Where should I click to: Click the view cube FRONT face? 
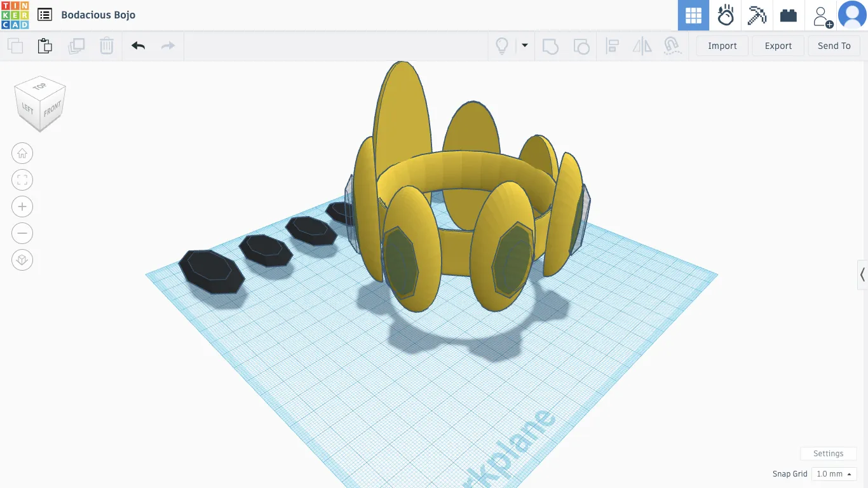53,108
